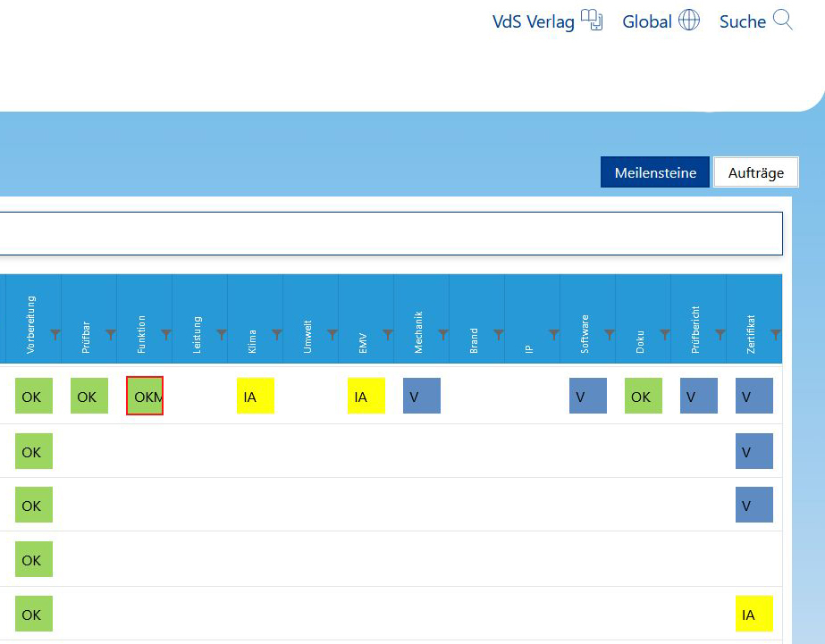The width and height of the screenshot is (825, 644).
Task: Click the blue V cell under Mechanik
Action: coord(422,396)
